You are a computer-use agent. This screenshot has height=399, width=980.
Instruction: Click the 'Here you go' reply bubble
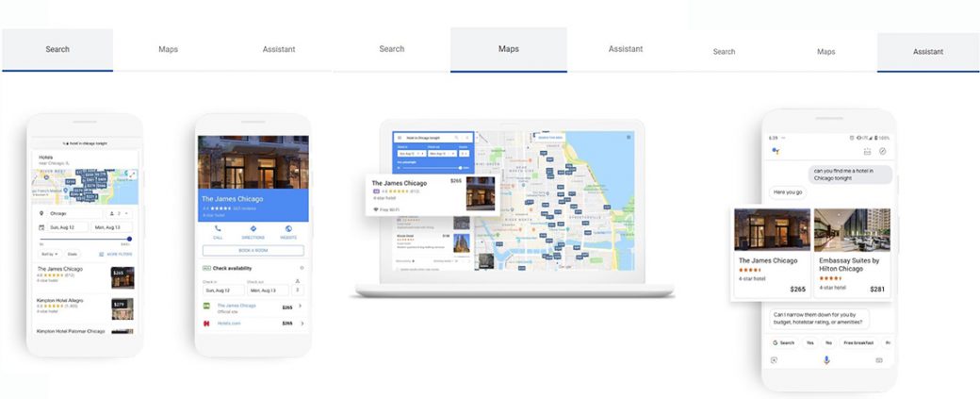click(788, 192)
